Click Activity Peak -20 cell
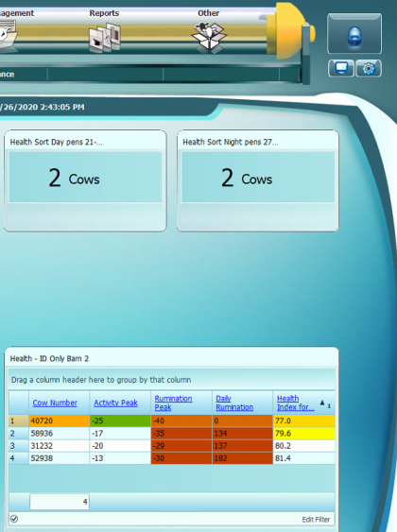Viewport: 397px width, 532px height. coord(120,446)
